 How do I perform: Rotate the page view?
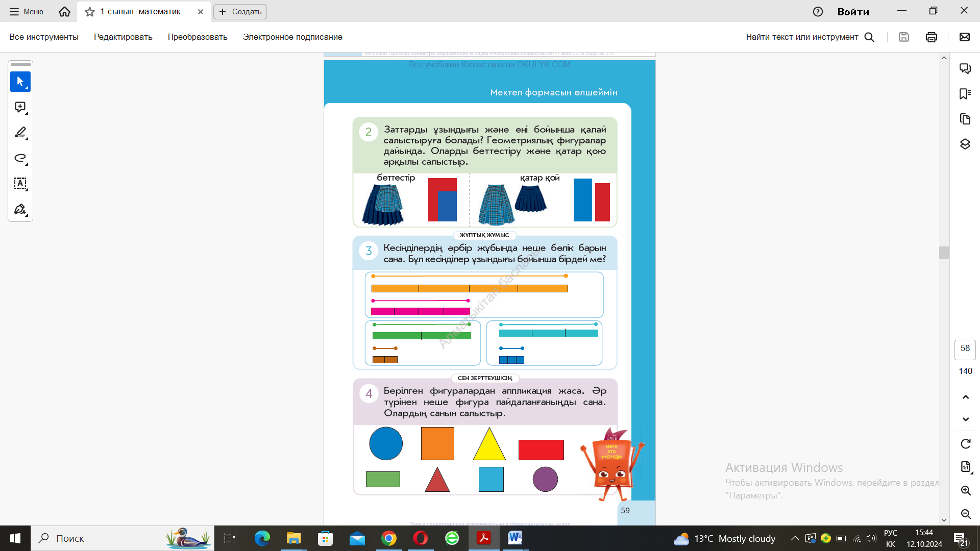965,444
